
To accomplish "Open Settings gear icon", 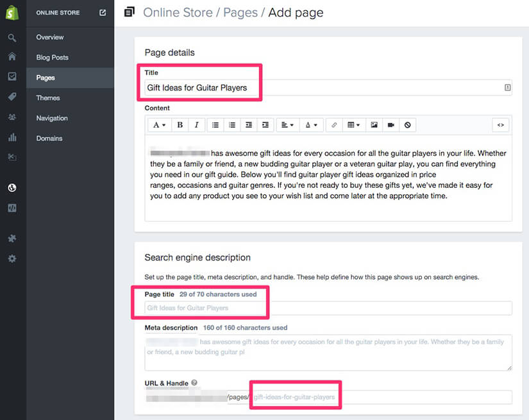I will 12,259.
